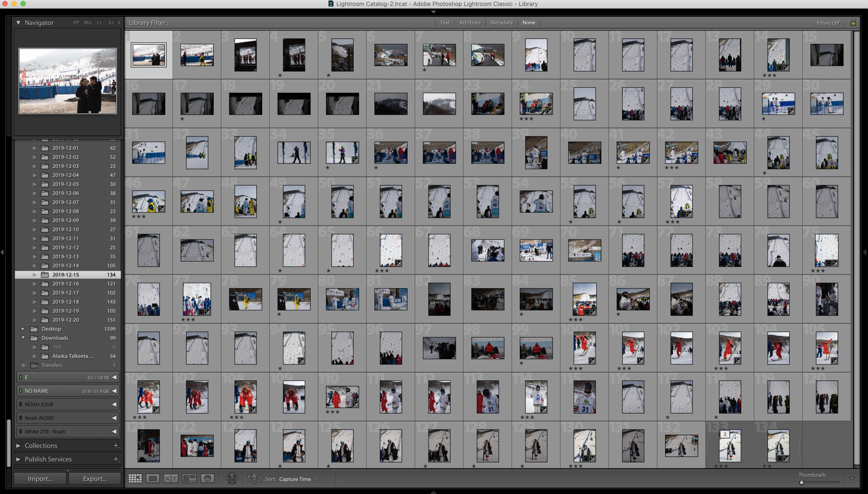Set Navigator zoom to 1:1

(x=99, y=23)
